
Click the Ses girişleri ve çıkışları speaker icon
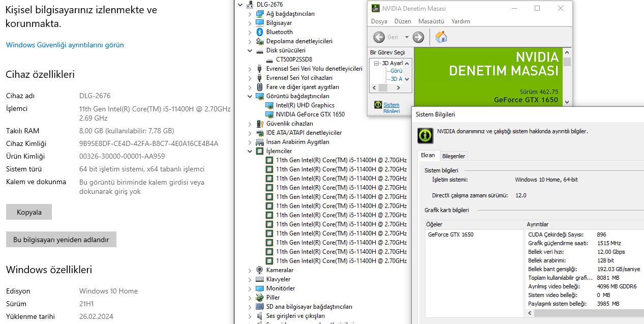tap(260, 316)
